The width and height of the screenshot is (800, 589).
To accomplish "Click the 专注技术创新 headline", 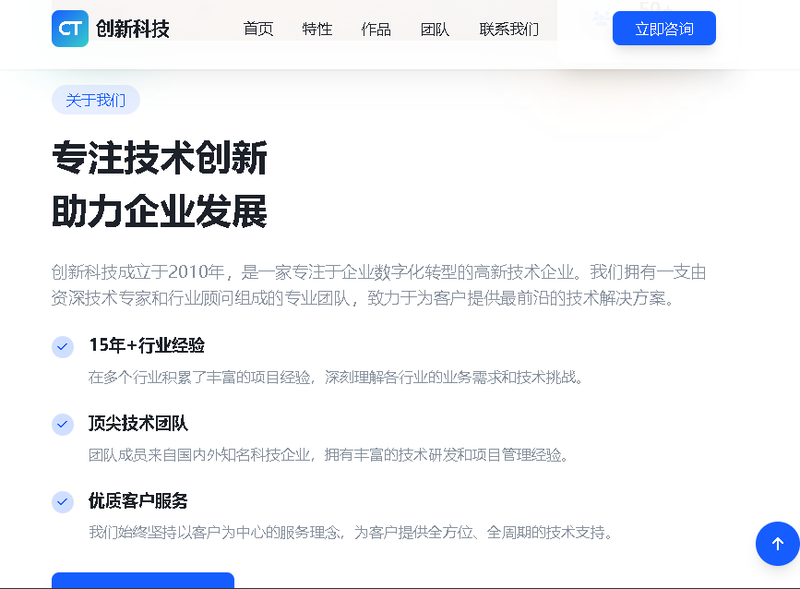I will (x=160, y=158).
